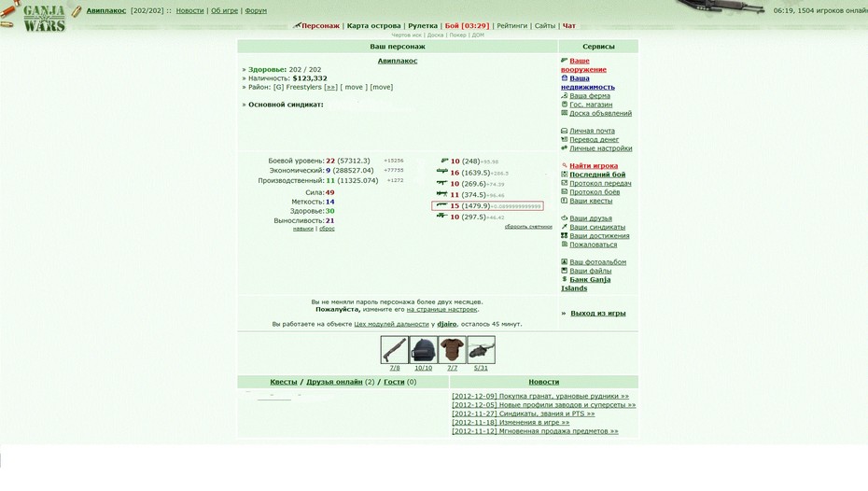Image resolution: width=868 pixels, height=491 pixels.
Task: Click the magnifier icon beside Найти игрока
Action: pyautogui.click(x=564, y=165)
